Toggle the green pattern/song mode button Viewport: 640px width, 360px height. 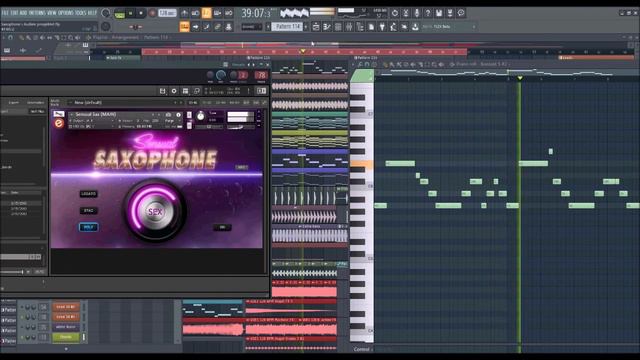tap(120, 14)
